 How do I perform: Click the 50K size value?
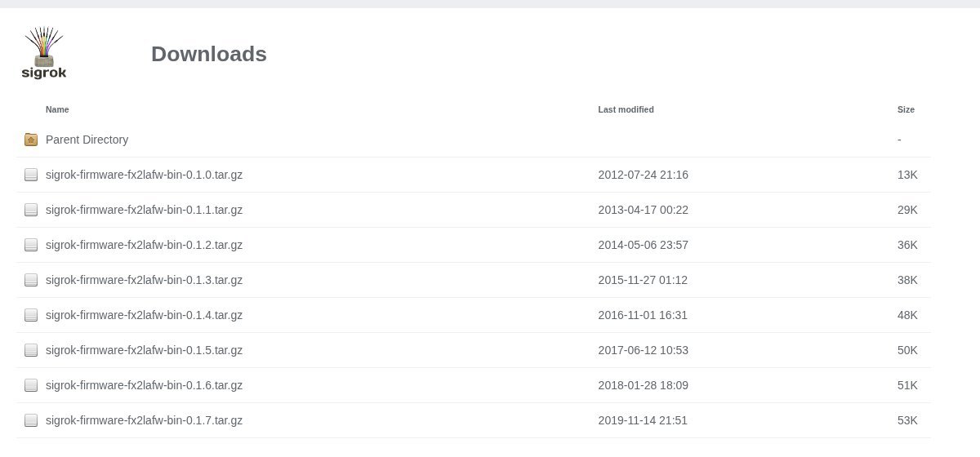[x=907, y=350]
